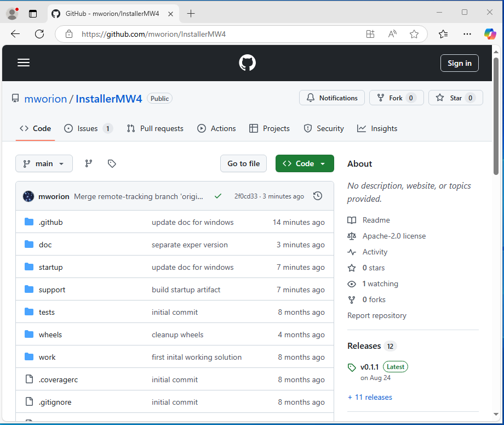Open 'cleanup wheels' commit message
Viewport: 504px width, 425px height.
coord(177,335)
